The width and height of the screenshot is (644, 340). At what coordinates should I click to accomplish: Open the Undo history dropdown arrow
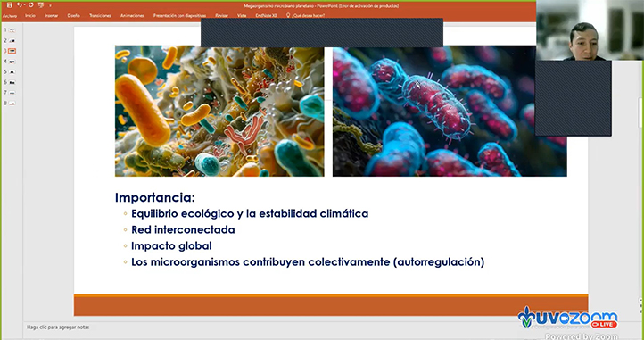pos(24,5)
